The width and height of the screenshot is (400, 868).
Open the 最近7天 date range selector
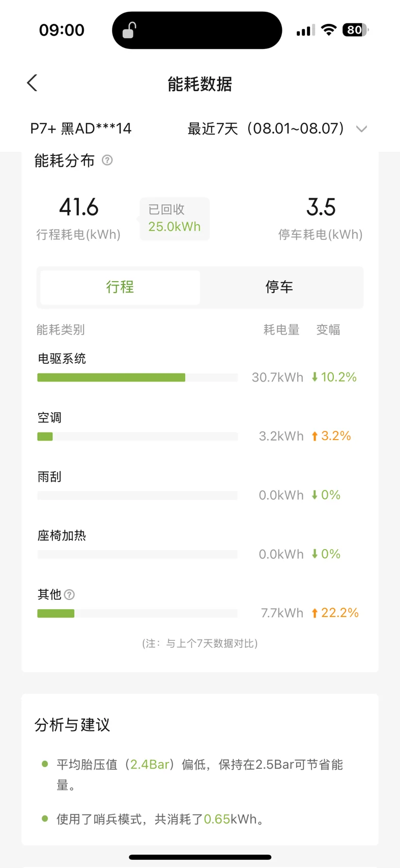277,128
